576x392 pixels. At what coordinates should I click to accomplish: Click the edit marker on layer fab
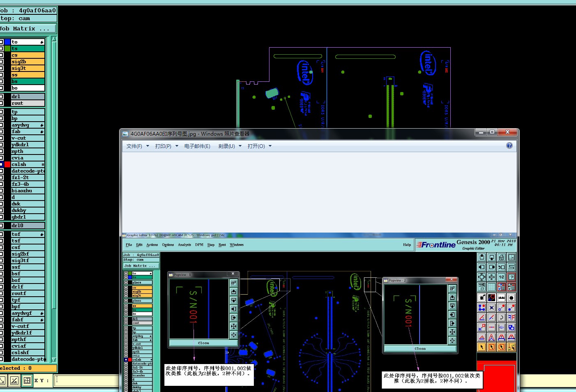(42, 131)
